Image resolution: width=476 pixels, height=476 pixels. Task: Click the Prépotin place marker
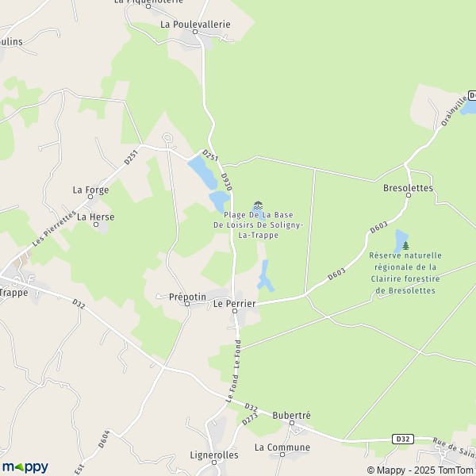click(x=187, y=304)
